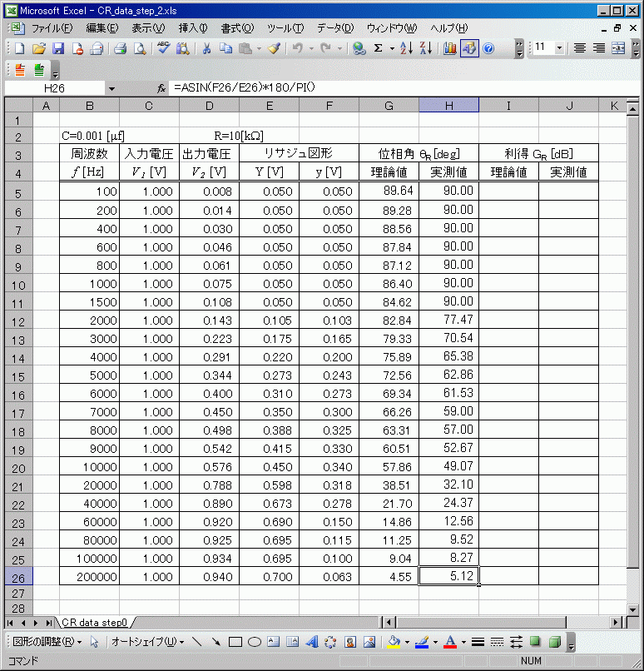Click the 図形の調整 button

pos(47,642)
